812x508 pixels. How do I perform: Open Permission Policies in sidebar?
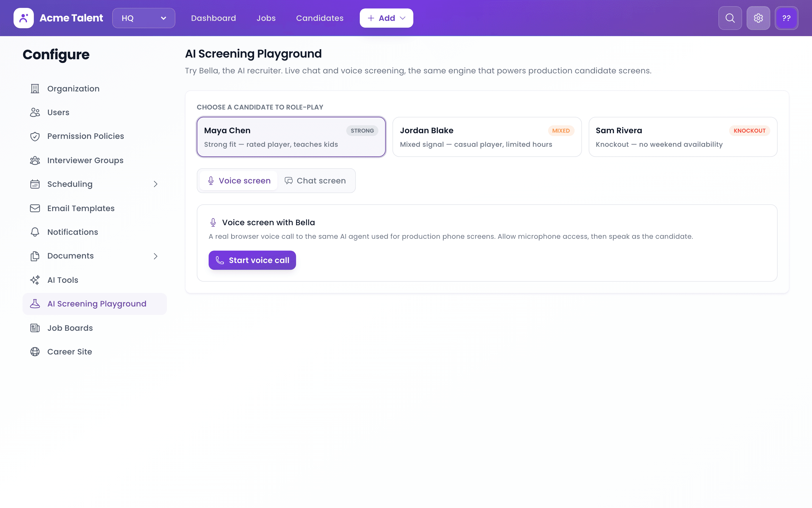(95, 136)
